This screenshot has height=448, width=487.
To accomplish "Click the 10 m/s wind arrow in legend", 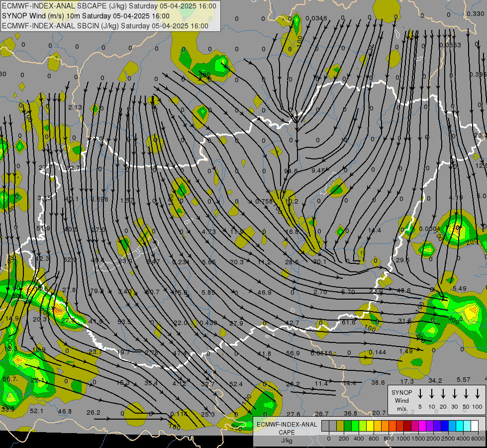I will tap(432, 394).
